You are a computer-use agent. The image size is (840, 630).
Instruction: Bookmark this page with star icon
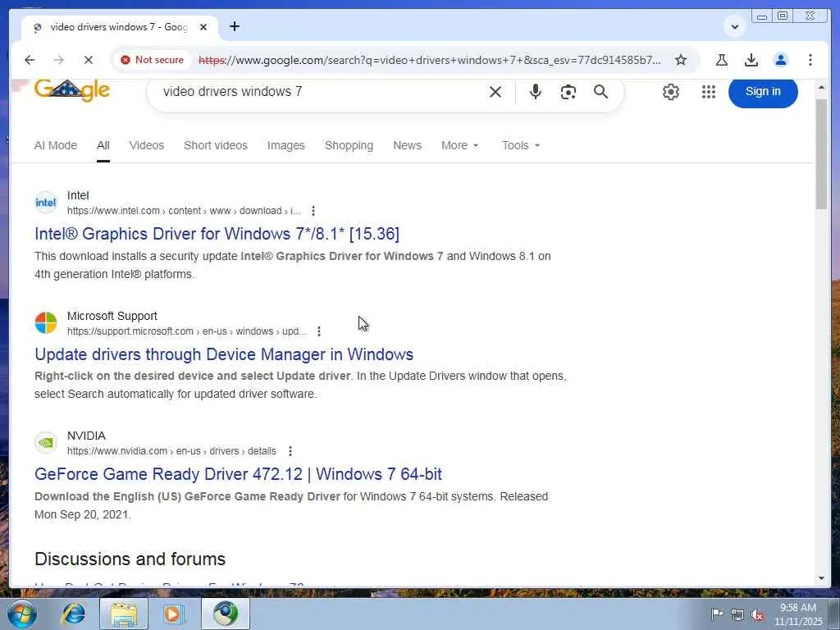pos(680,60)
